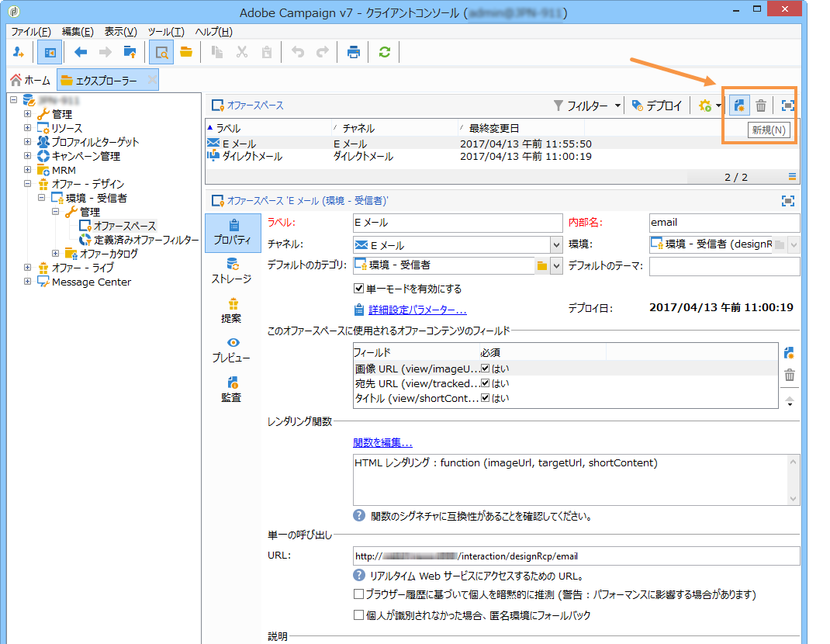The height and width of the screenshot is (644, 830).
Task: Open 詳細設定パラメーター link
Action: point(417,310)
